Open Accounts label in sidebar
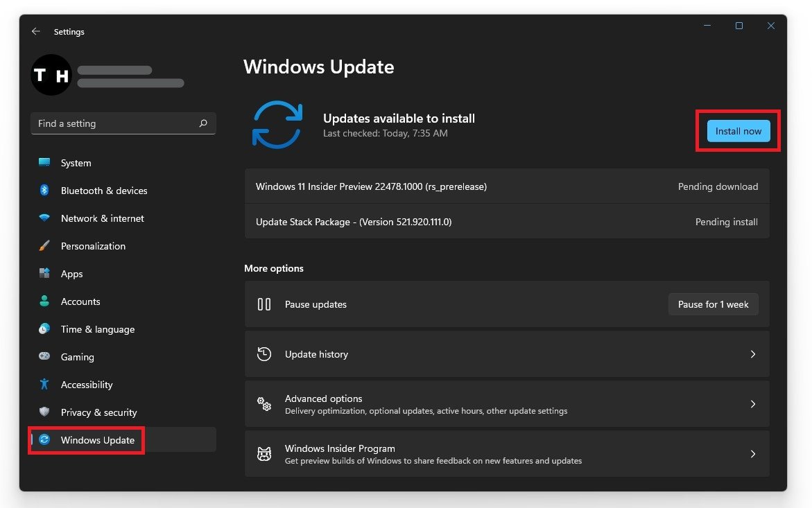812x508 pixels. (80, 301)
